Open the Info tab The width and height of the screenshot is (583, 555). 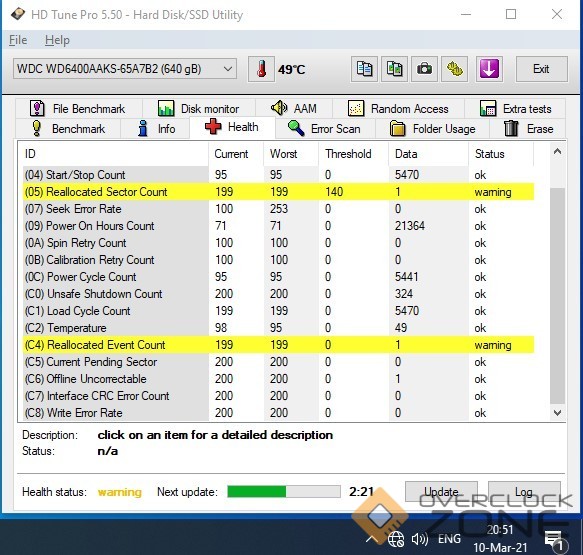click(x=155, y=129)
